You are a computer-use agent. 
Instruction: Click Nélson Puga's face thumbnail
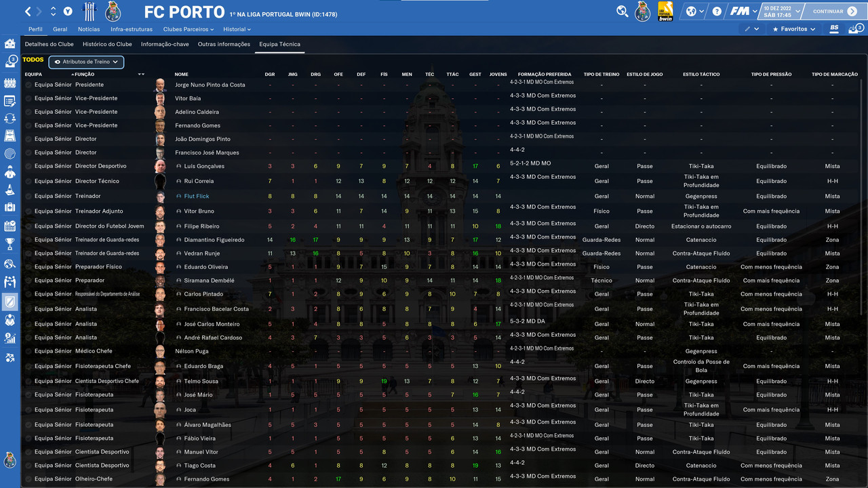(160, 351)
